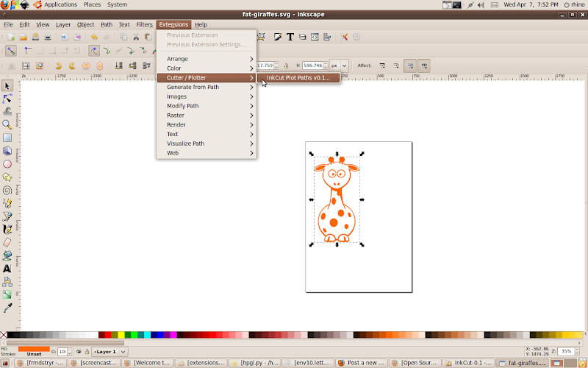Expand the Arrange submenu
This screenshot has height=368, width=588.
coord(207,59)
